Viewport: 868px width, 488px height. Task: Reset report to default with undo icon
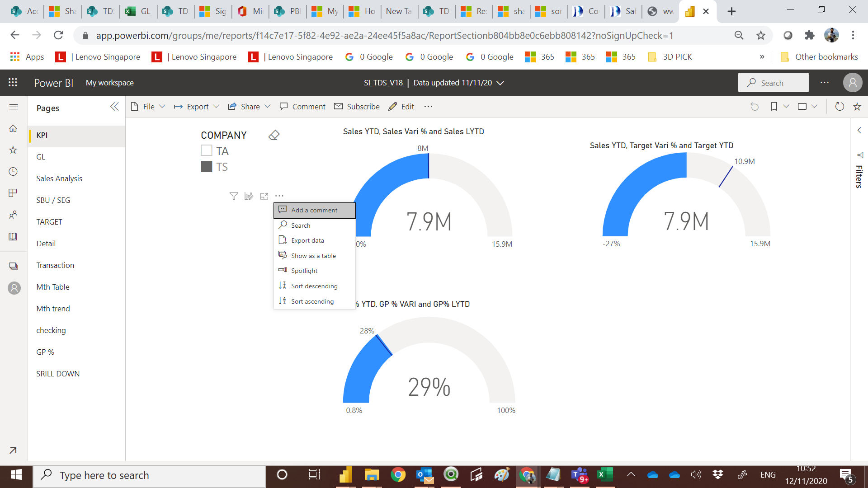click(755, 107)
